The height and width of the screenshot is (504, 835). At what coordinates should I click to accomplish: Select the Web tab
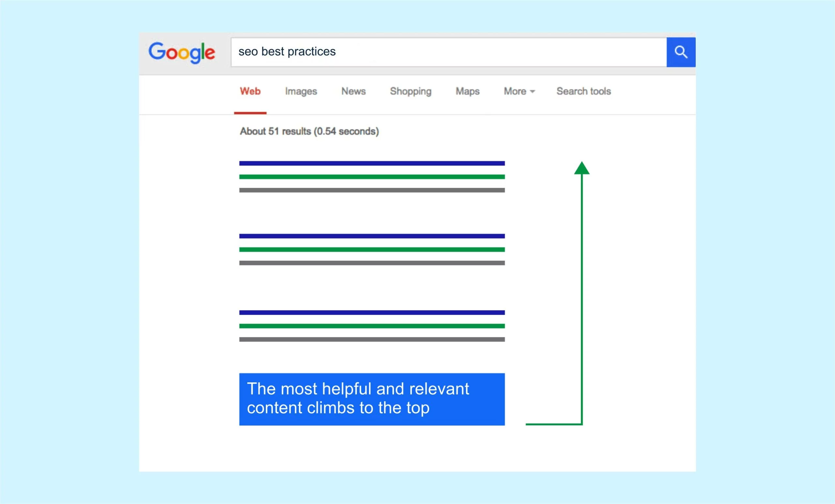[x=250, y=91]
